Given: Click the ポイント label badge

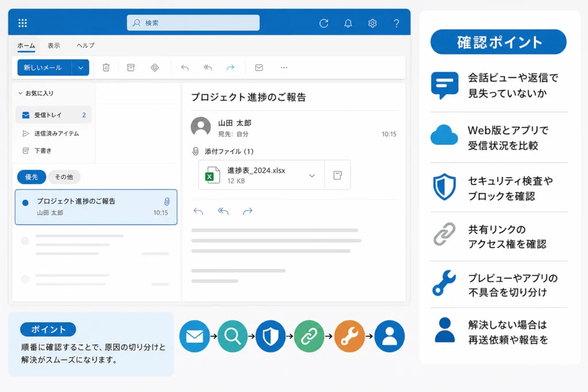Looking at the screenshot, I should [x=48, y=329].
